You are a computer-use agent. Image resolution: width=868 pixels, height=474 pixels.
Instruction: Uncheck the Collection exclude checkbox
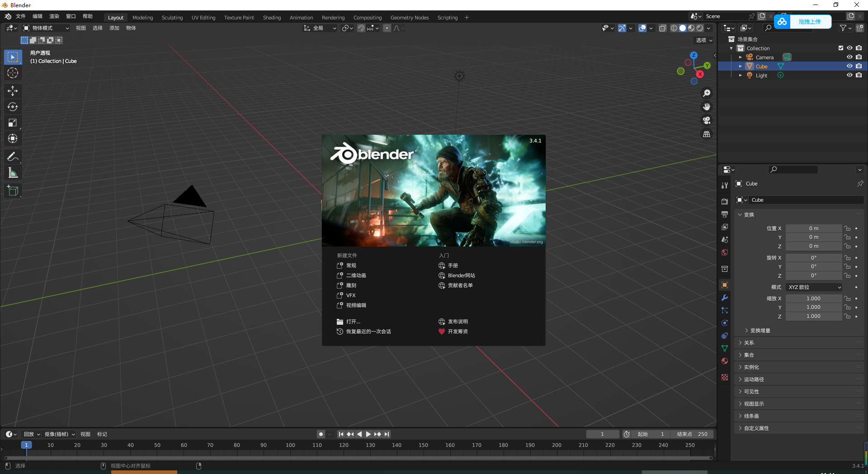click(840, 48)
